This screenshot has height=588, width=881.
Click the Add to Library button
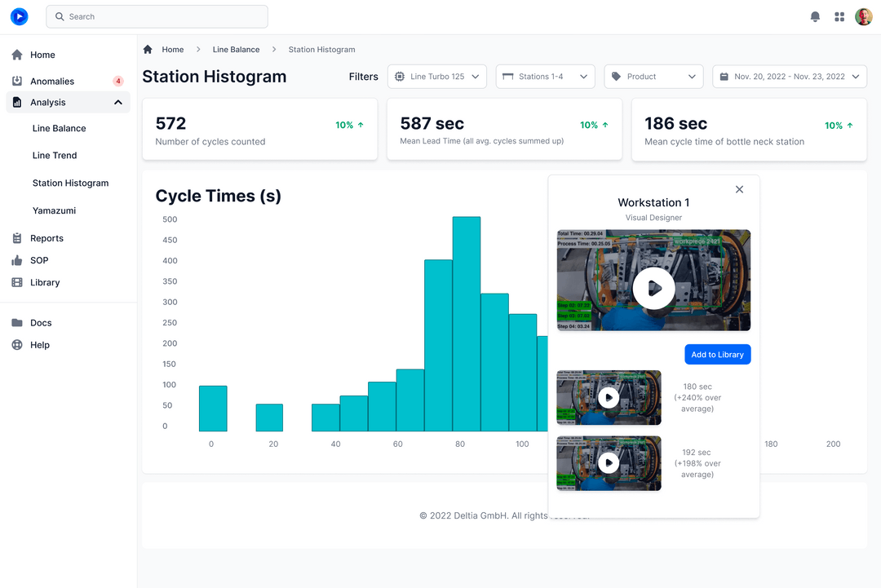717,354
